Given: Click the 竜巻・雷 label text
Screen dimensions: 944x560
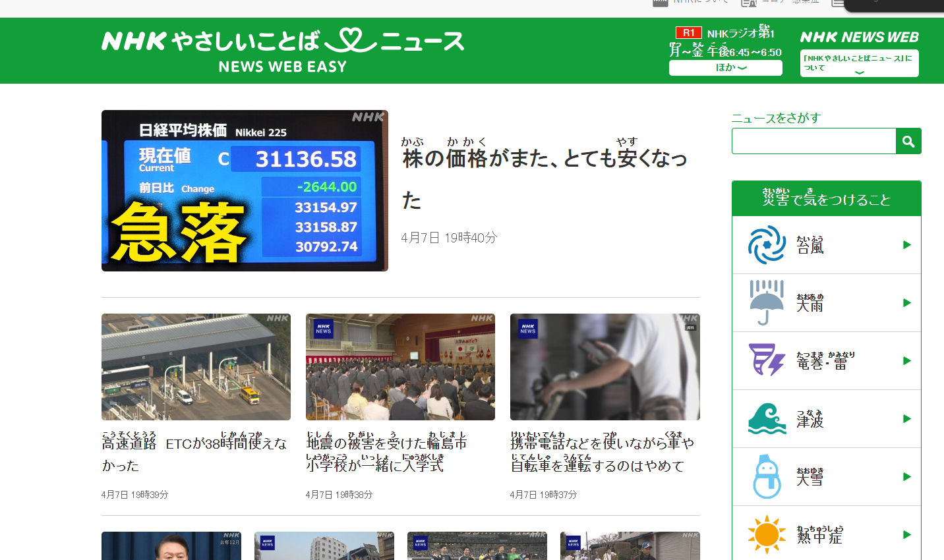Looking at the screenshot, I should pos(825,361).
